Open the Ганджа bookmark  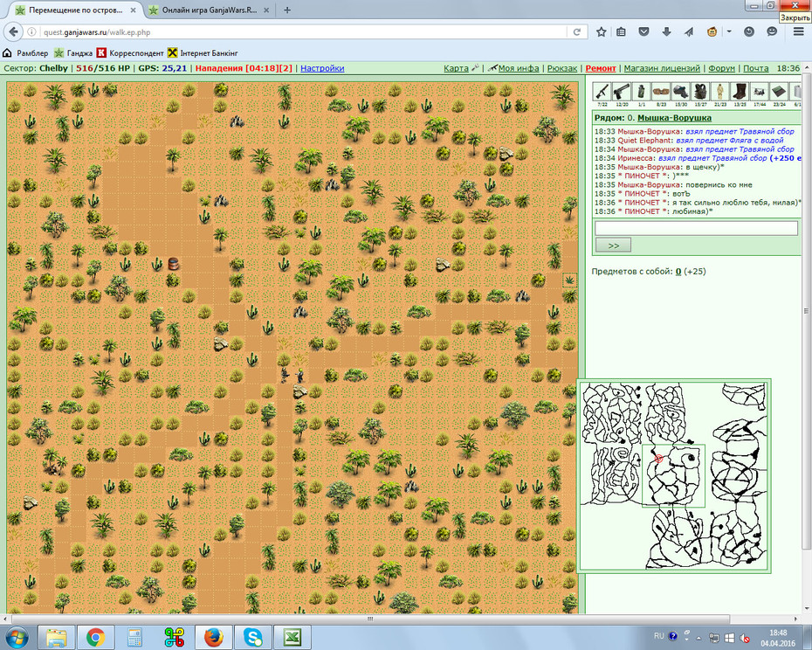(73, 53)
